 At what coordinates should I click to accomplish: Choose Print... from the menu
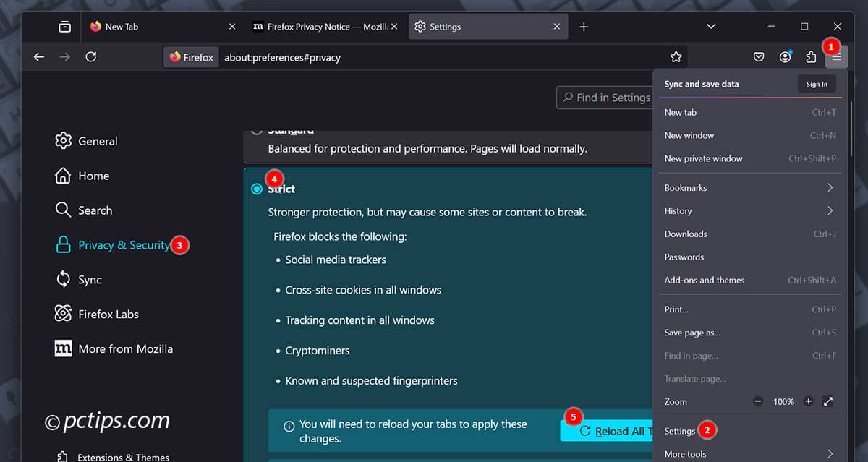[750, 309]
